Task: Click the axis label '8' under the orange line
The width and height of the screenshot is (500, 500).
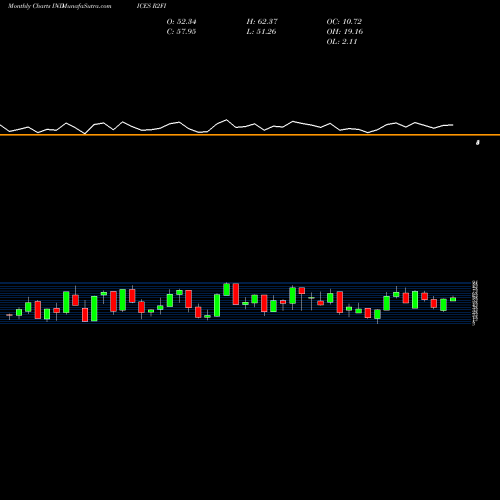Action: (x=478, y=143)
